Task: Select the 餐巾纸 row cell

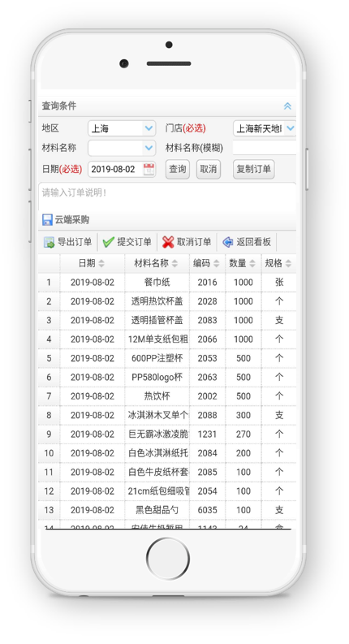Action: coord(157,283)
